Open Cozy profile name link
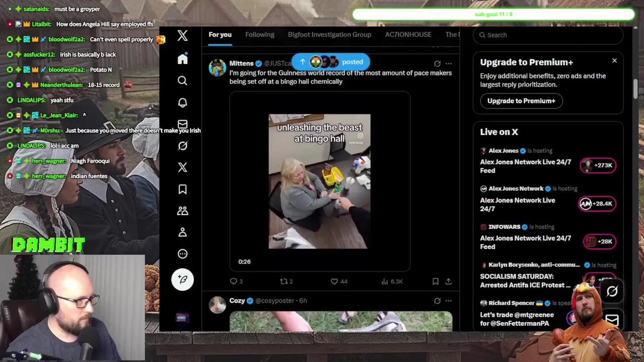 click(x=237, y=301)
